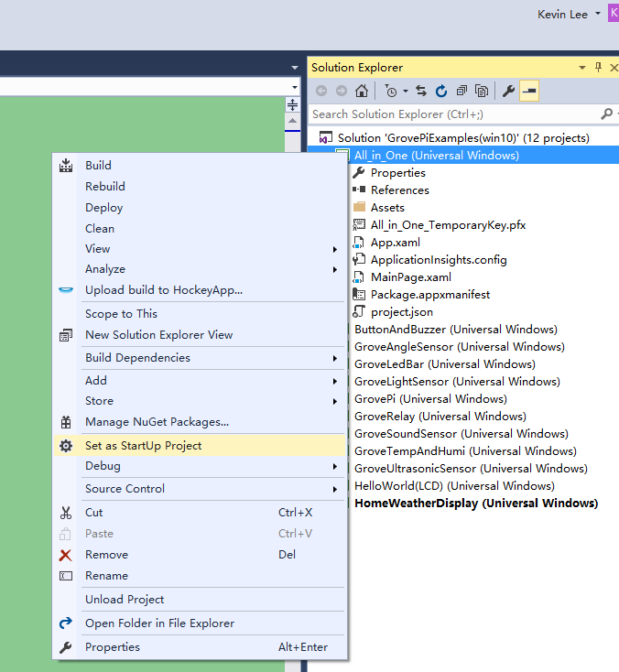Expand the Build Dependencies submenu
This screenshot has width=619, height=672.
[x=200, y=358]
